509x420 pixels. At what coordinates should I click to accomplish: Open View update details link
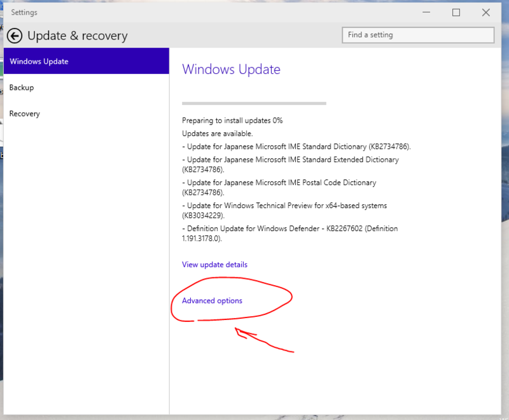pos(214,265)
